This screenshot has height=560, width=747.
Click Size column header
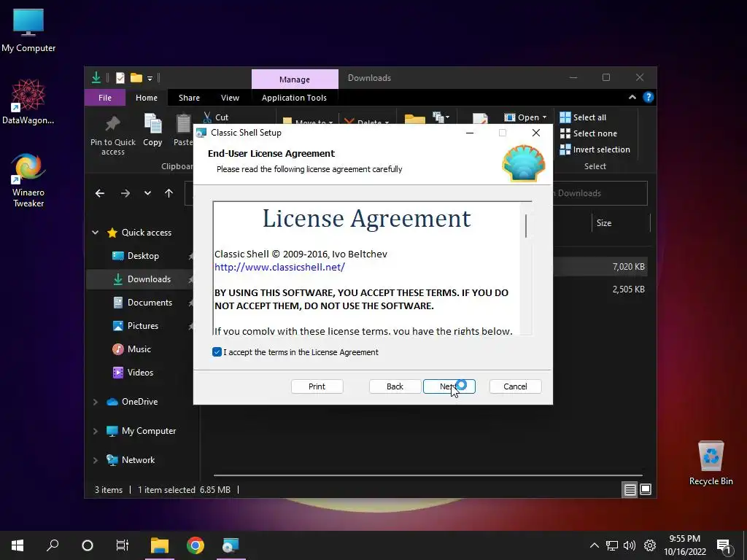pos(620,223)
